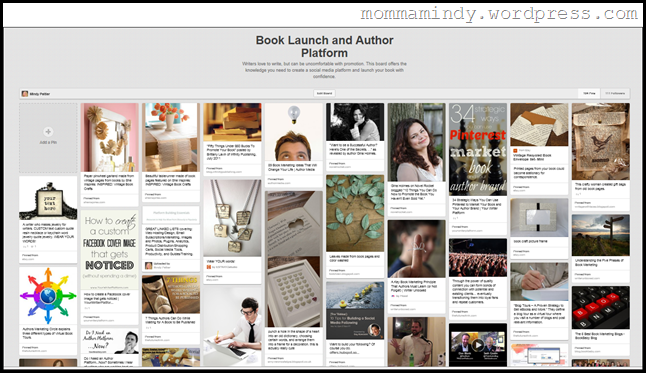Open the rubber ducks social media pin
Viewport: 646px width, 373px height.
pyautogui.click(x=355, y=310)
